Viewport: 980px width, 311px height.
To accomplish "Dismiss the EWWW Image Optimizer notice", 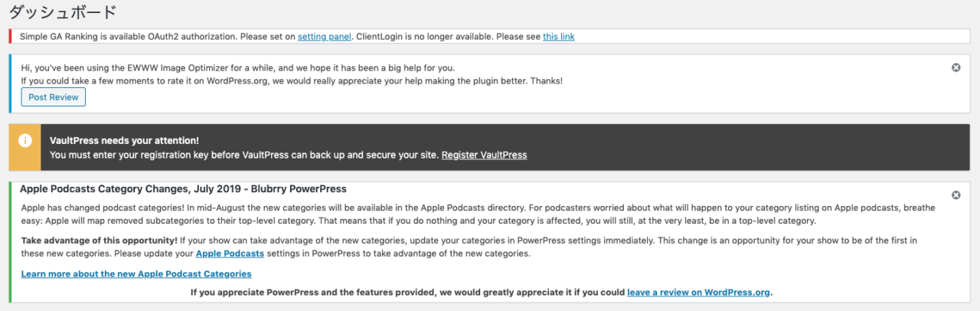I will click(955, 67).
